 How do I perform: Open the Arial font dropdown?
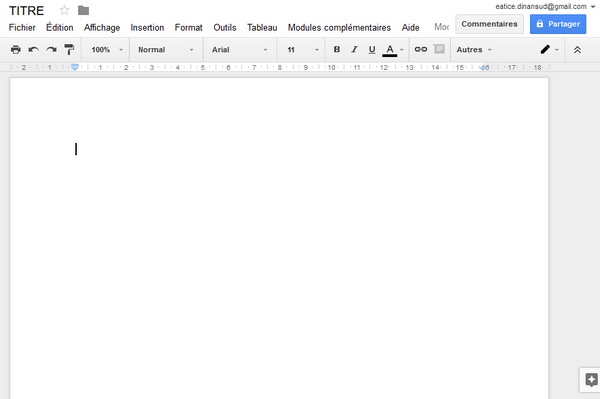pyautogui.click(x=240, y=50)
